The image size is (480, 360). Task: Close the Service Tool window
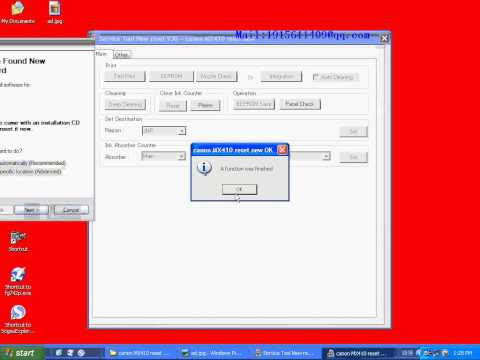[384, 38]
